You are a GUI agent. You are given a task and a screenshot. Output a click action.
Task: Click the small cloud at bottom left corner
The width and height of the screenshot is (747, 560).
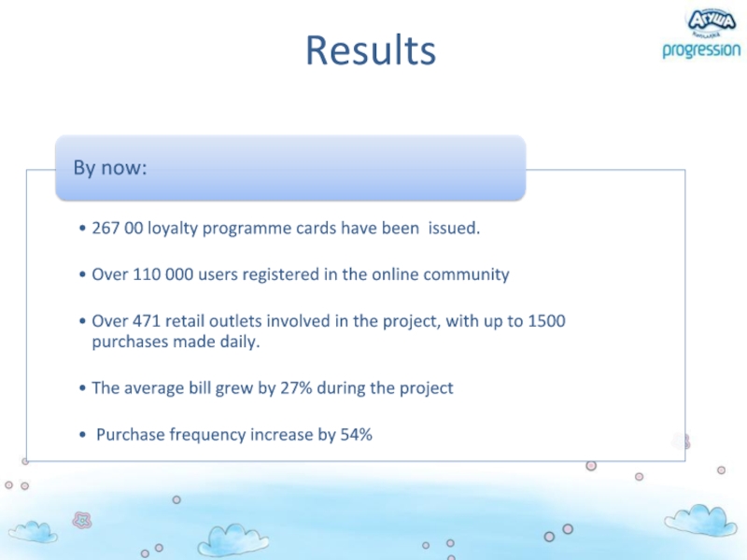(x=33, y=532)
